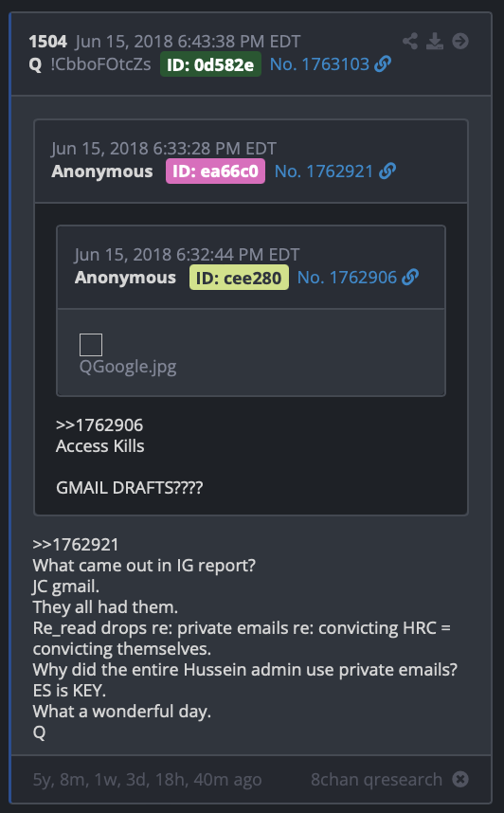The image size is (504, 813).
Task: Click link icon beside No. 1762906
Action: click(x=410, y=278)
